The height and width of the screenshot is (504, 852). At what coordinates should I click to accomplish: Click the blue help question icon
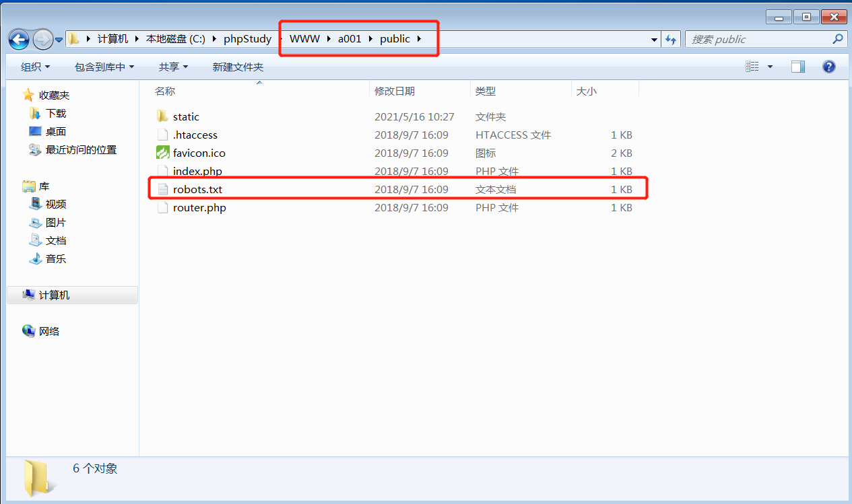829,67
